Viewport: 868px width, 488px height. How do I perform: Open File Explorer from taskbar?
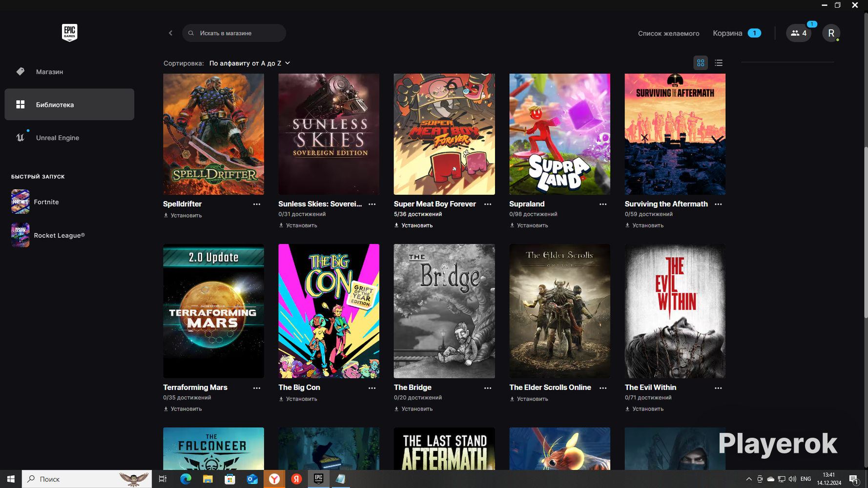click(207, 479)
